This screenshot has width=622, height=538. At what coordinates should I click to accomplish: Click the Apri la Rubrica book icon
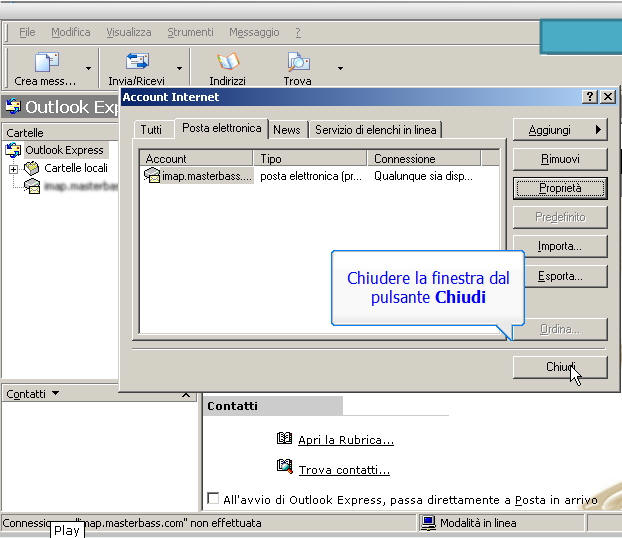pyautogui.click(x=284, y=438)
